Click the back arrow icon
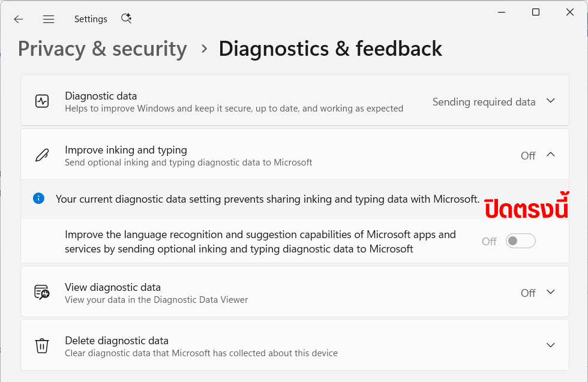The image size is (588, 382). click(x=19, y=19)
